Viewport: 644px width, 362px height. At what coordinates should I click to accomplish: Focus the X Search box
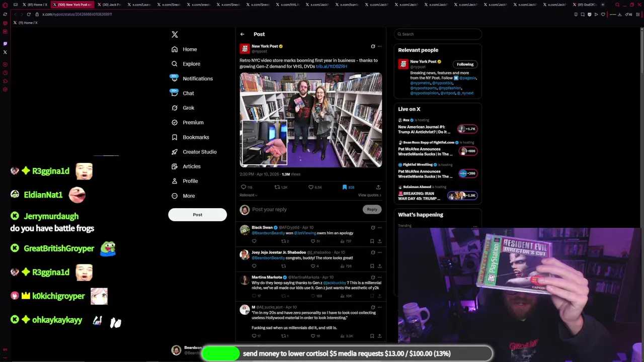438,34
